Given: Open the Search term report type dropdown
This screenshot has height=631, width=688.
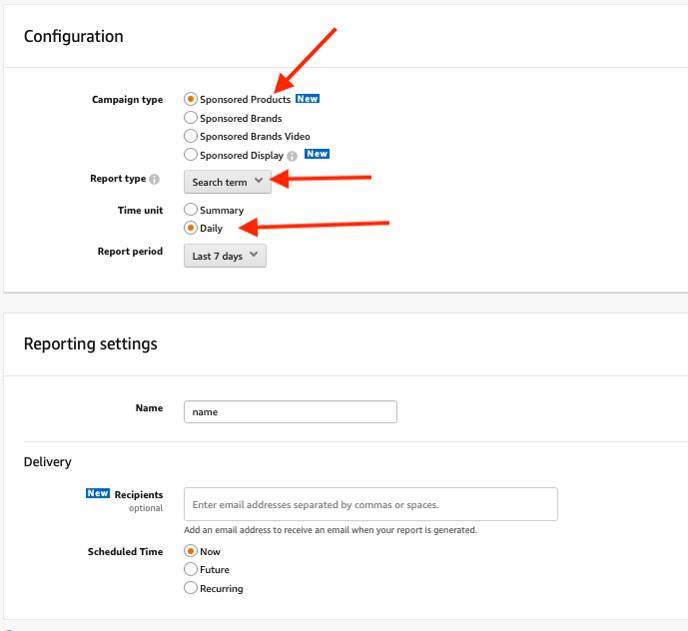Looking at the screenshot, I should pyautogui.click(x=227, y=182).
